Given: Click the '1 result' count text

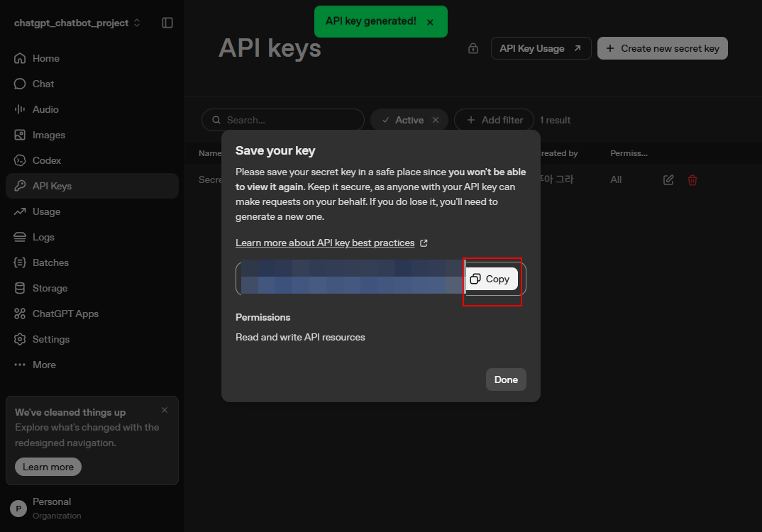Looking at the screenshot, I should point(555,120).
